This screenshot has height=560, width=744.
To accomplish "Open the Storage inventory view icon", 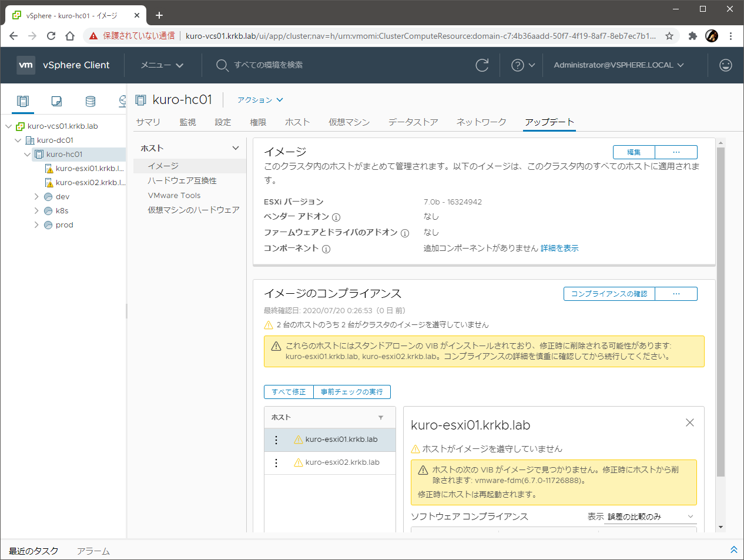I will [91, 101].
